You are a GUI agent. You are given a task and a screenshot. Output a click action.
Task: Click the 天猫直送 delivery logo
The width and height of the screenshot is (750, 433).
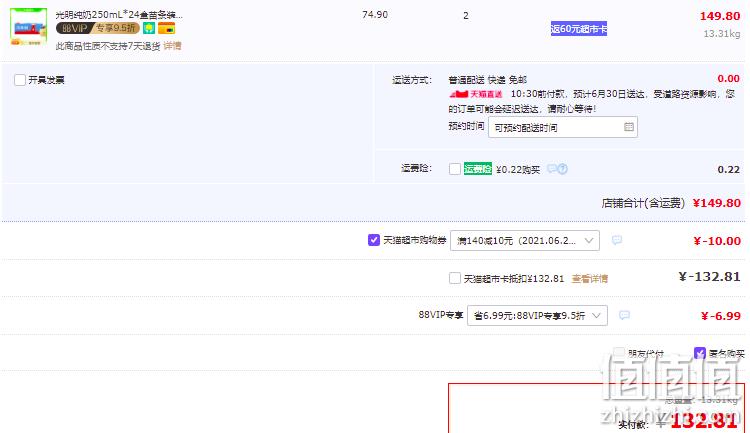coord(476,94)
